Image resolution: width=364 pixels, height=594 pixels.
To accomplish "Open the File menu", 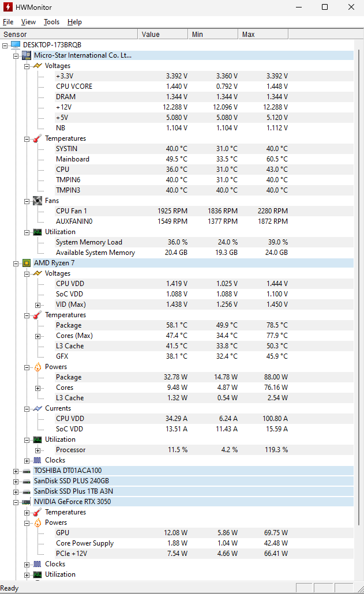I will point(8,22).
